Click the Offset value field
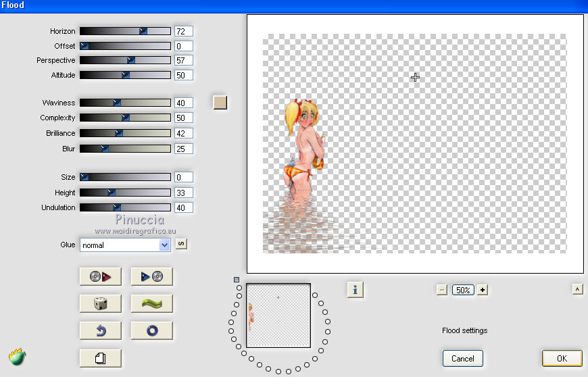Viewport: 588px width, 377px height. (184, 46)
